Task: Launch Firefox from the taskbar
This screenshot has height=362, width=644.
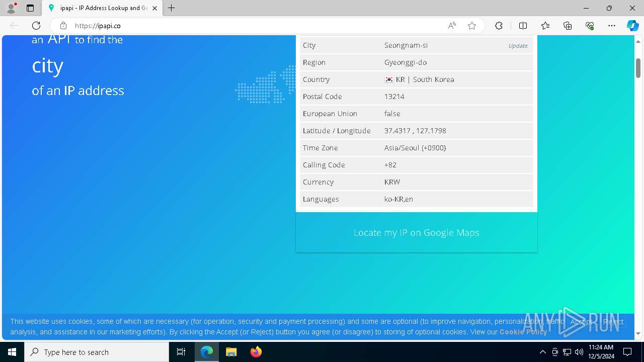Action: [256, 352]
